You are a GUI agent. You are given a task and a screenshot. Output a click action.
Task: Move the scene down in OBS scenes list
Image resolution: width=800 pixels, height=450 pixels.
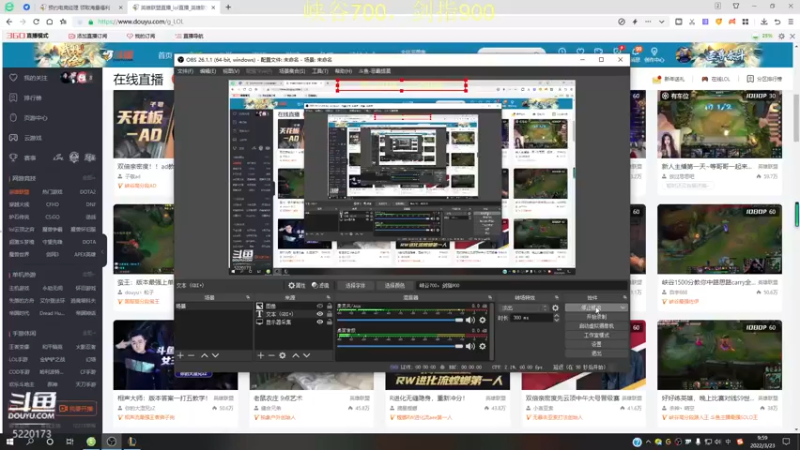point(215,355)
